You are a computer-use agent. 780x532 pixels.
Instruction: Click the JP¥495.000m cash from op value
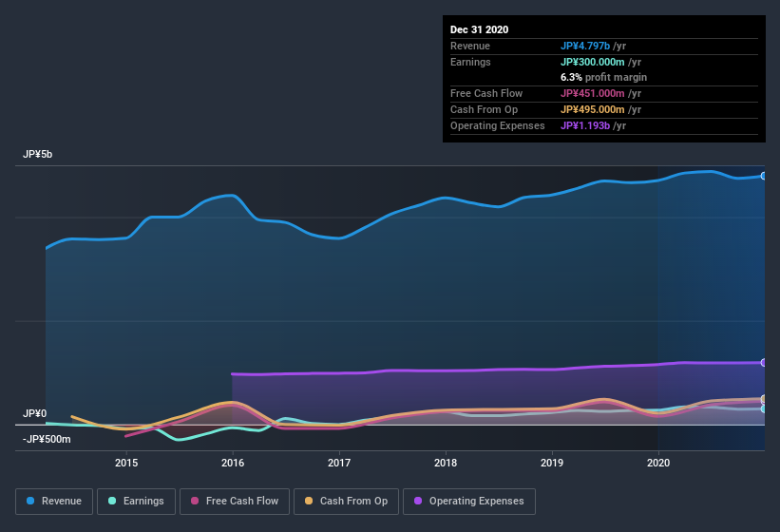coord(593,109)
